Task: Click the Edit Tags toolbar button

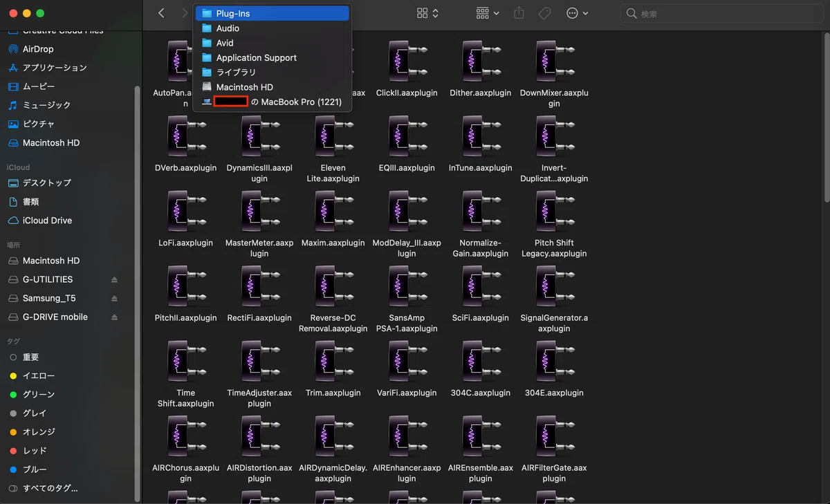Action: (x=545, y=13)
